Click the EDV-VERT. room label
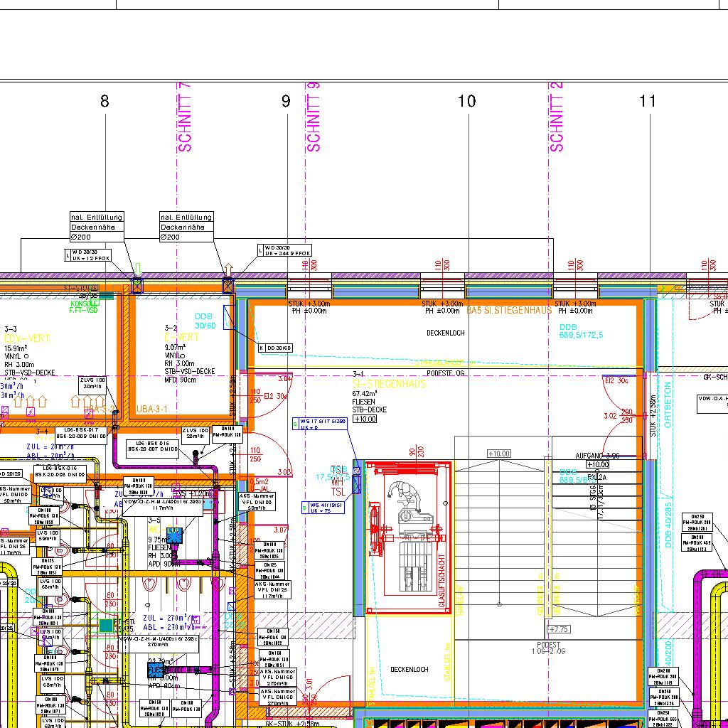This screenshot has width=728, height=728. coord(28,338)
